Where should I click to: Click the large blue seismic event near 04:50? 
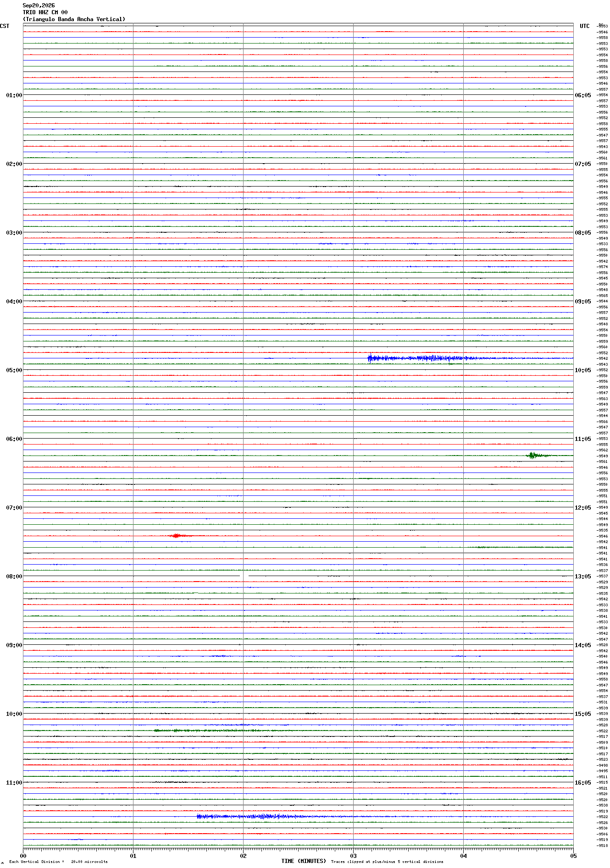tap(470, 358)
